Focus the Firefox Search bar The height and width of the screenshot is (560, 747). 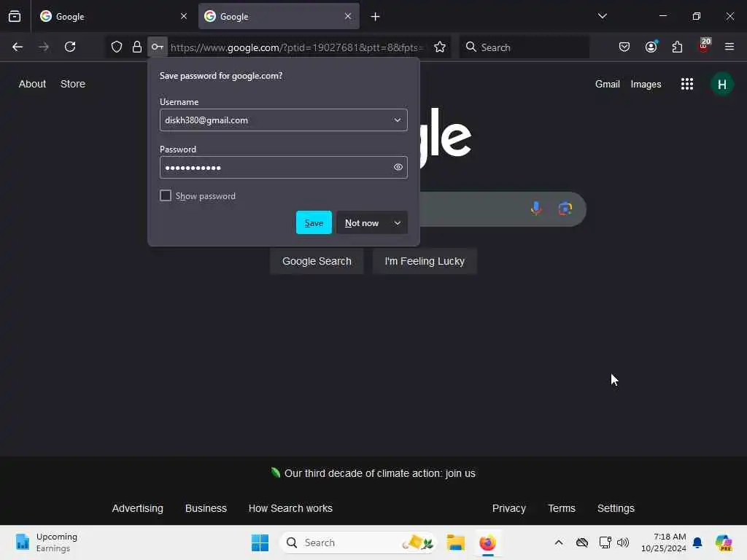(x=524, y=47)
